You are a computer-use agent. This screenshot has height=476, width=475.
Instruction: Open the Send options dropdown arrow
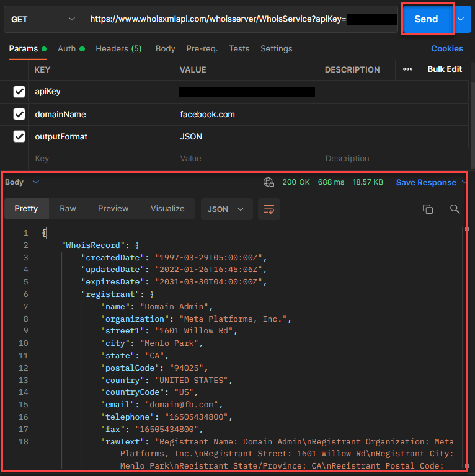(x=461, y=19)
